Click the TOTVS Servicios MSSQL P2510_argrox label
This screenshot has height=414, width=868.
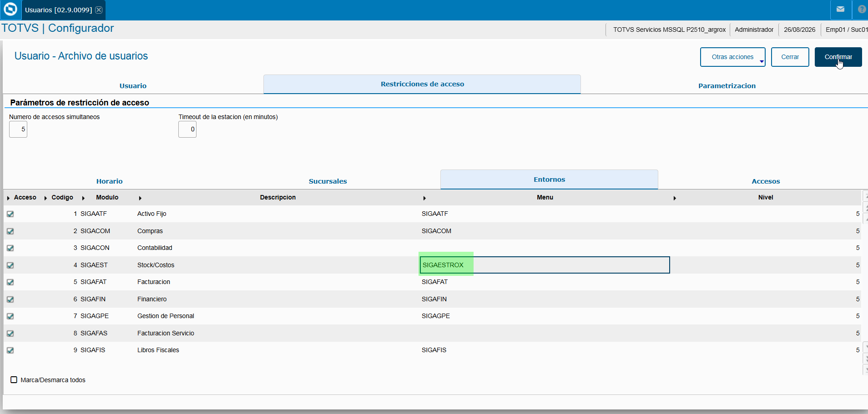pos(669,30)
